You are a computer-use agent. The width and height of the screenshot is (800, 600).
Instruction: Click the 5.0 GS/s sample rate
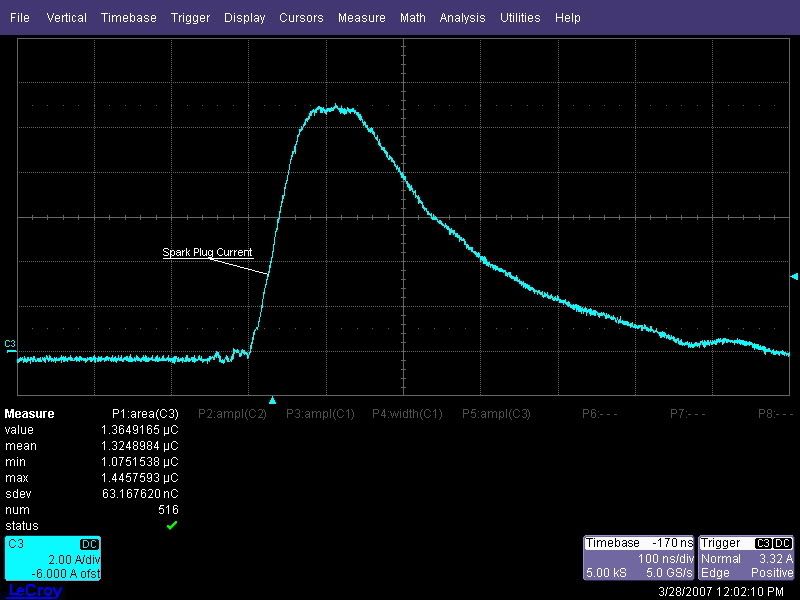pos(669,573)
